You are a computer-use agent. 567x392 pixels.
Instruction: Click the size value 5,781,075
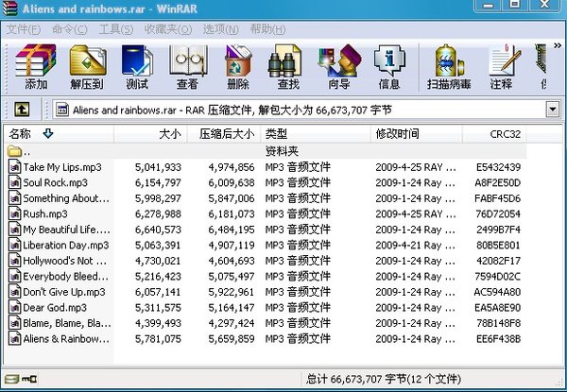coord(158,339)
